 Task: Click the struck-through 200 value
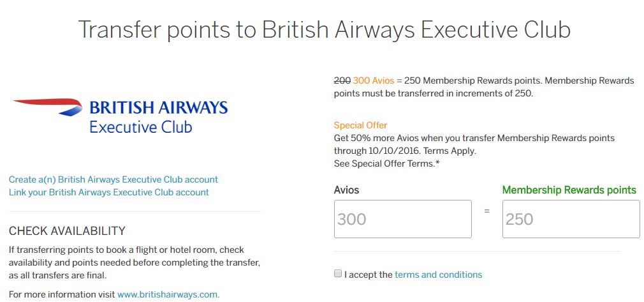point(342,80)
